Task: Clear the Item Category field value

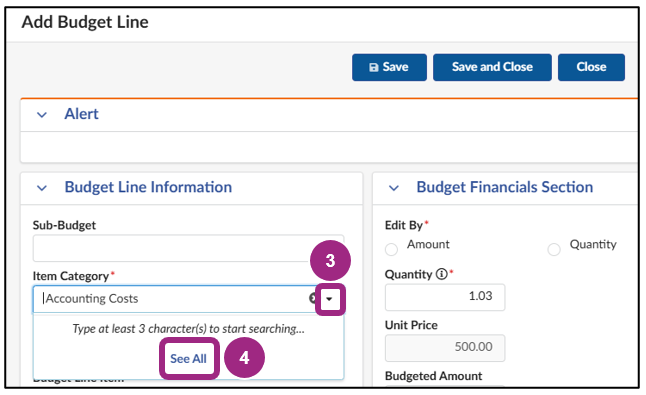Action: (x=313, y=298)
